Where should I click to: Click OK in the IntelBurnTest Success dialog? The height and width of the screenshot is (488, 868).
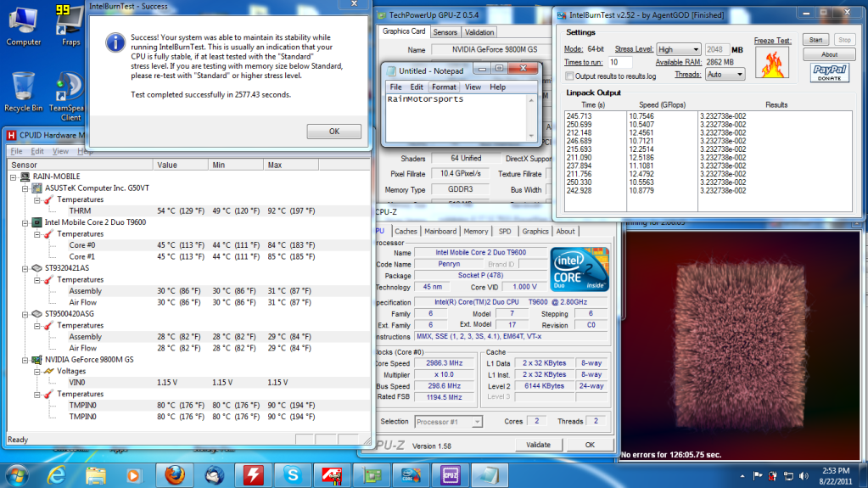(x=333, y=132)
